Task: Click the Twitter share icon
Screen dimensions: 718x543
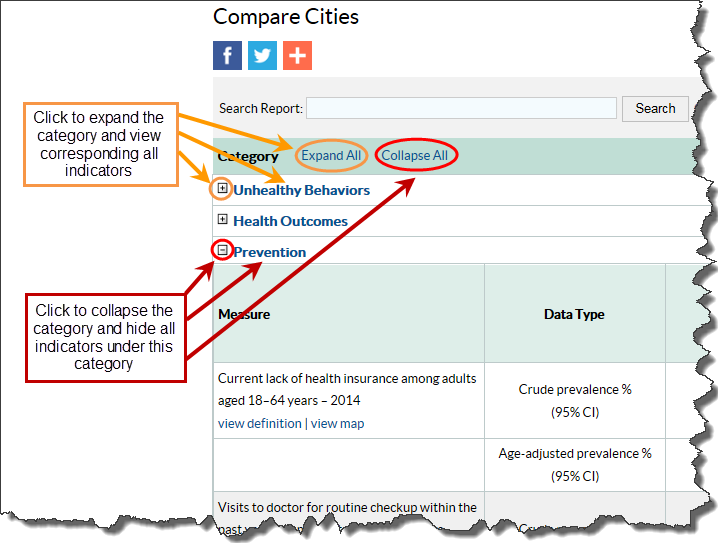Action: (262, 55)
